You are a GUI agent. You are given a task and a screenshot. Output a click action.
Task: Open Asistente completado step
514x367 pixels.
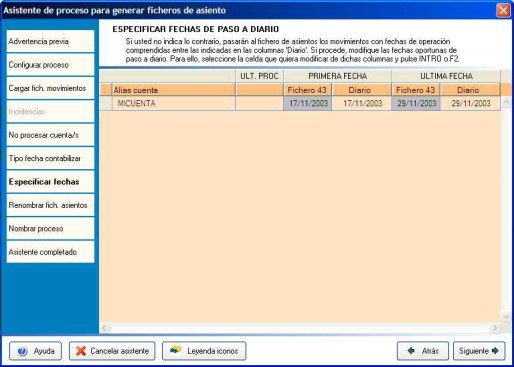pos(50,252)
